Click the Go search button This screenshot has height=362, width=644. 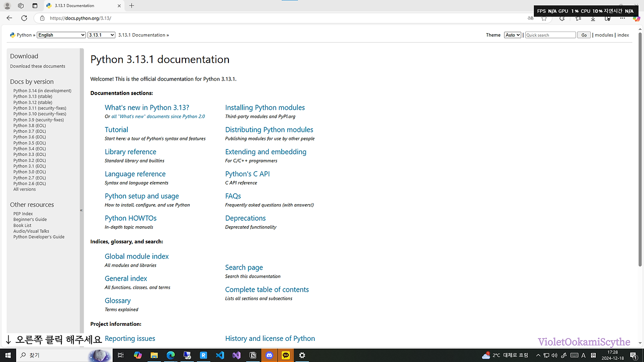(x=584, y=35)
